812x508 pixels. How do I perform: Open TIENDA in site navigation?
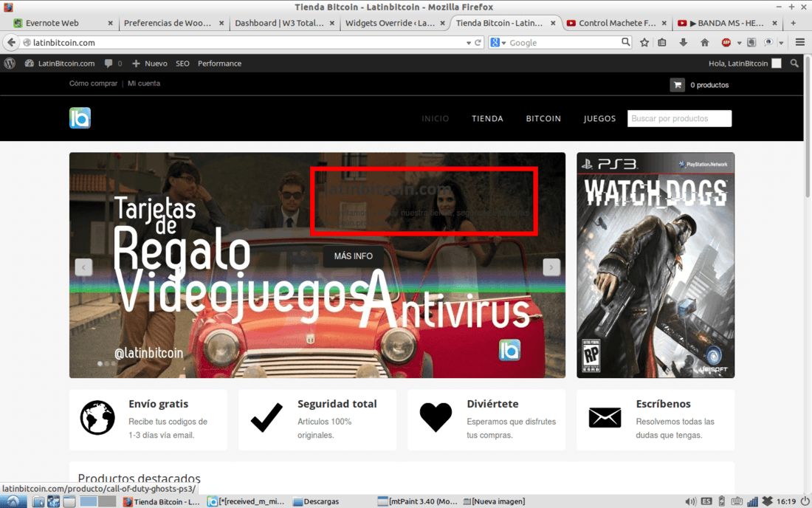pos(487,118)
